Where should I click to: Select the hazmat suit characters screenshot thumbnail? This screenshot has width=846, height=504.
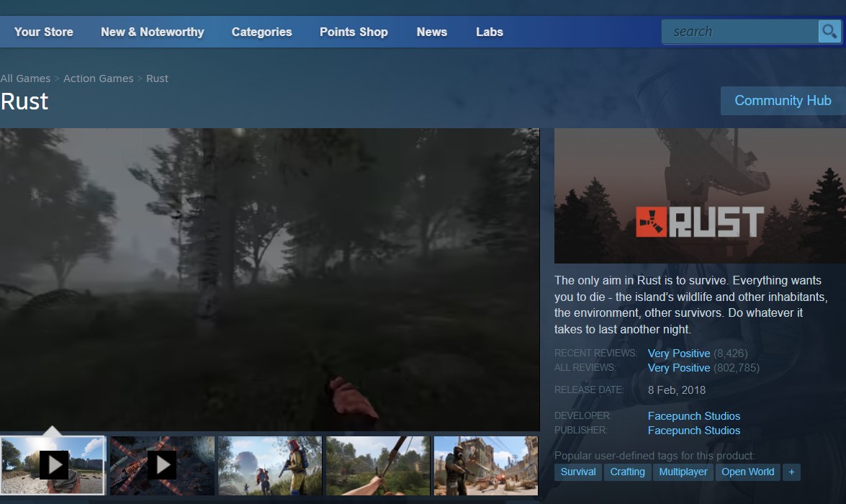(270, 465)
